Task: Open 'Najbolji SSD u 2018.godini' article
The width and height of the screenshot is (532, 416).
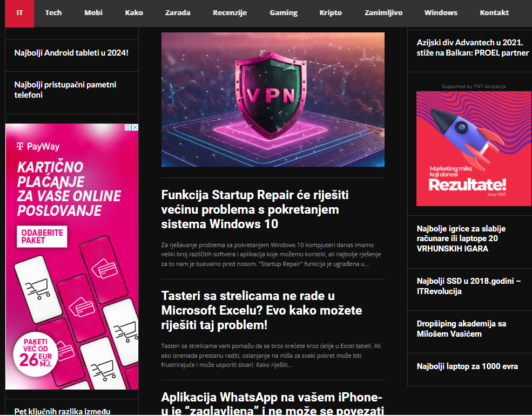Action: [x=468, y=286]
